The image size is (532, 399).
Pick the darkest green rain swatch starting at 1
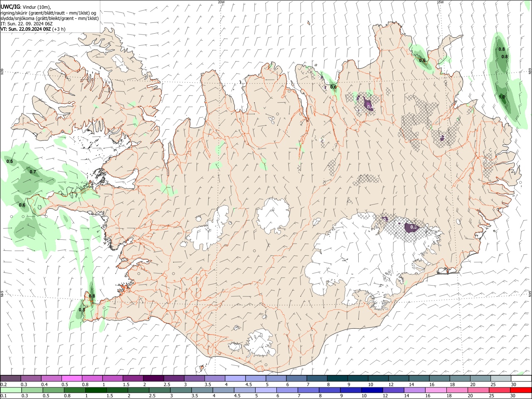pos(96,390)
